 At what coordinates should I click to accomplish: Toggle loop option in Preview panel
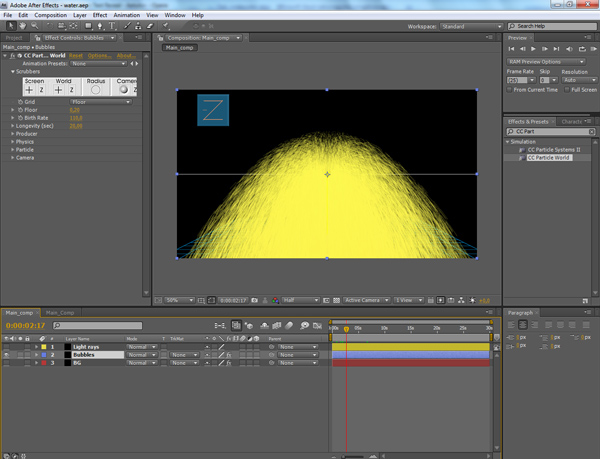(582, 49)
